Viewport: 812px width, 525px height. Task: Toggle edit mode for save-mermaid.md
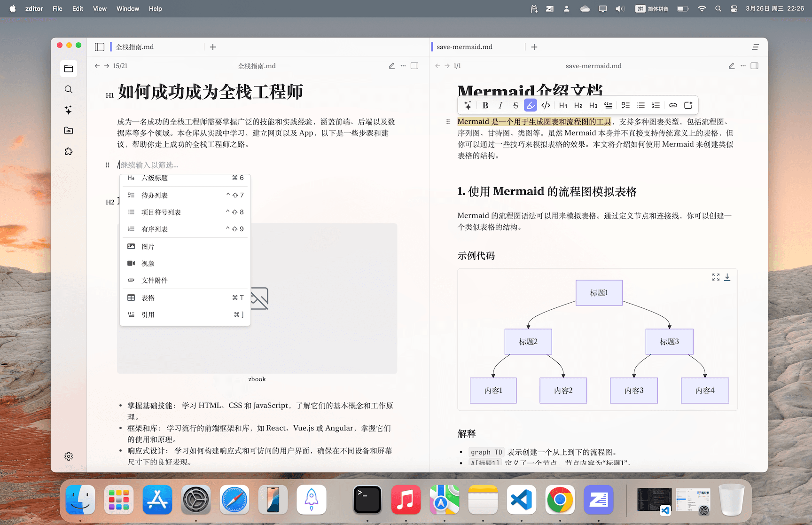[732, 66]
